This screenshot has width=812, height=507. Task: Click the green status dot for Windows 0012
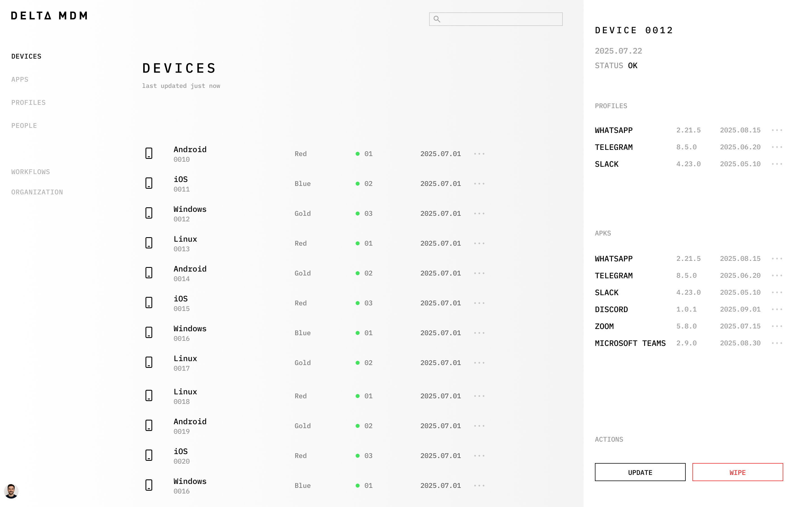(x=357, y=214)
